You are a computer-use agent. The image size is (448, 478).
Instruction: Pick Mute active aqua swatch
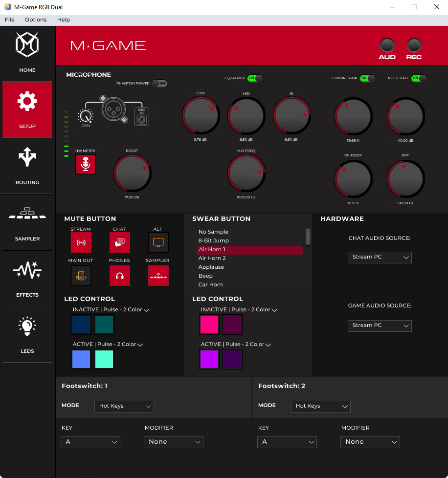104,359
